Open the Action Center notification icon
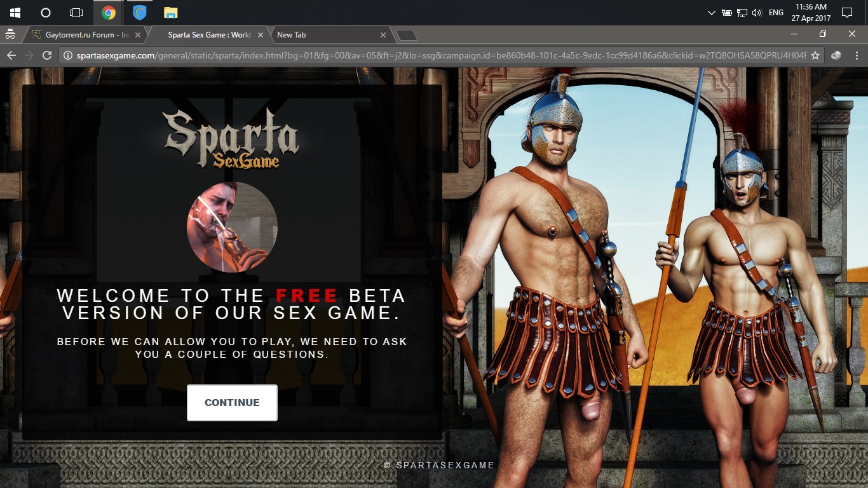The image size is (868, 488). click(848, 12)
